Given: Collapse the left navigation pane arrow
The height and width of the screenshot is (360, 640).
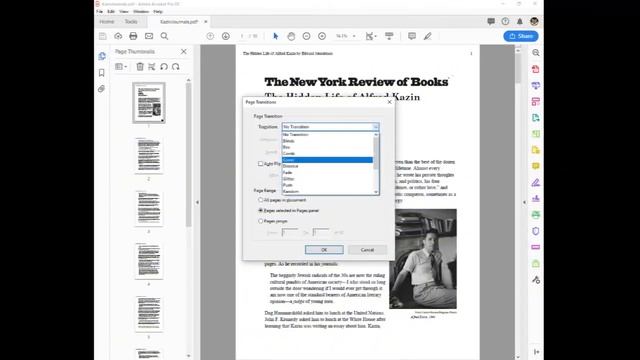Looking at the screenshot, I should point(197,202).
